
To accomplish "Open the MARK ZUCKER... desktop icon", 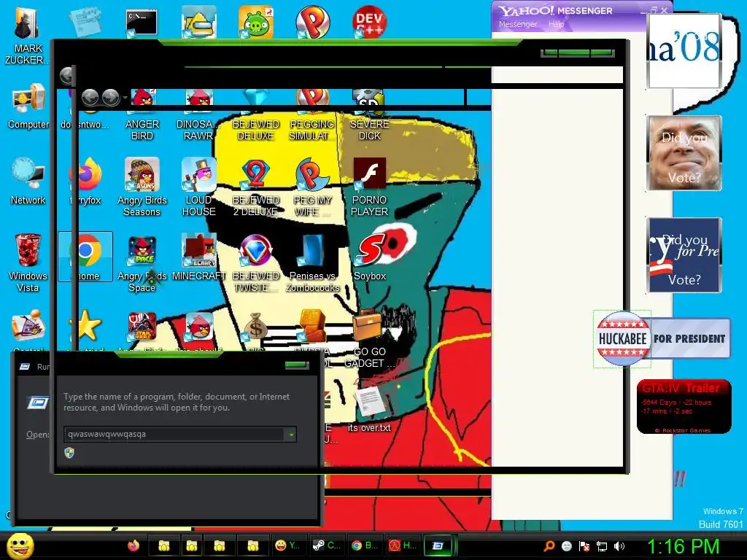I will click(x=26, y=36).
